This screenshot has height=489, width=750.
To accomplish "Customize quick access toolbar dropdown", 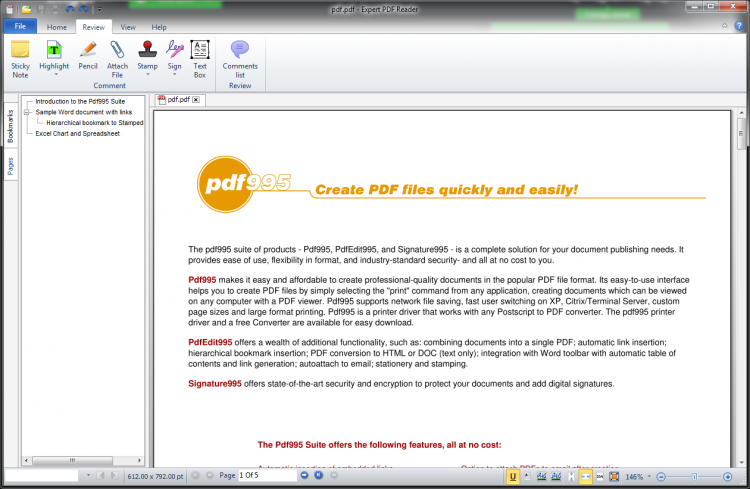I will click(x=99, y=10).
